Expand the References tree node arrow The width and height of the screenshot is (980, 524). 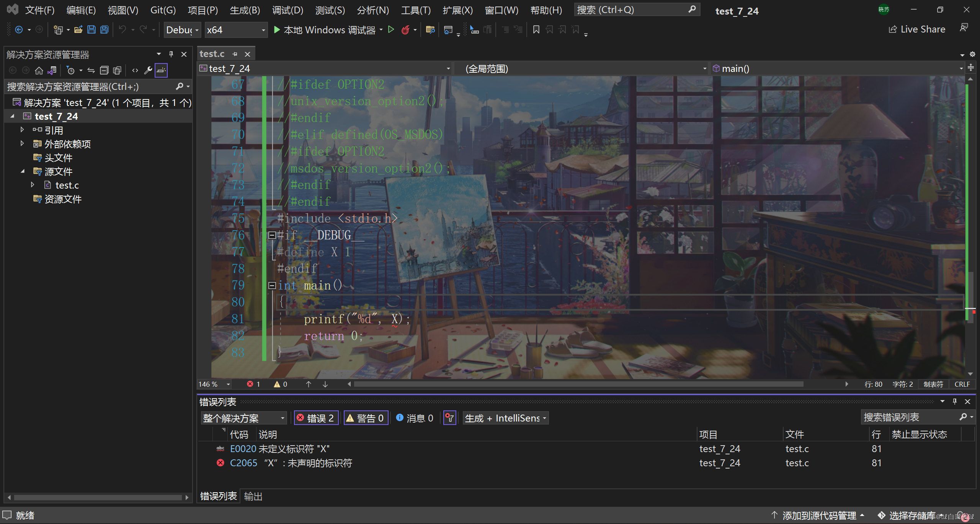point(22,130)
